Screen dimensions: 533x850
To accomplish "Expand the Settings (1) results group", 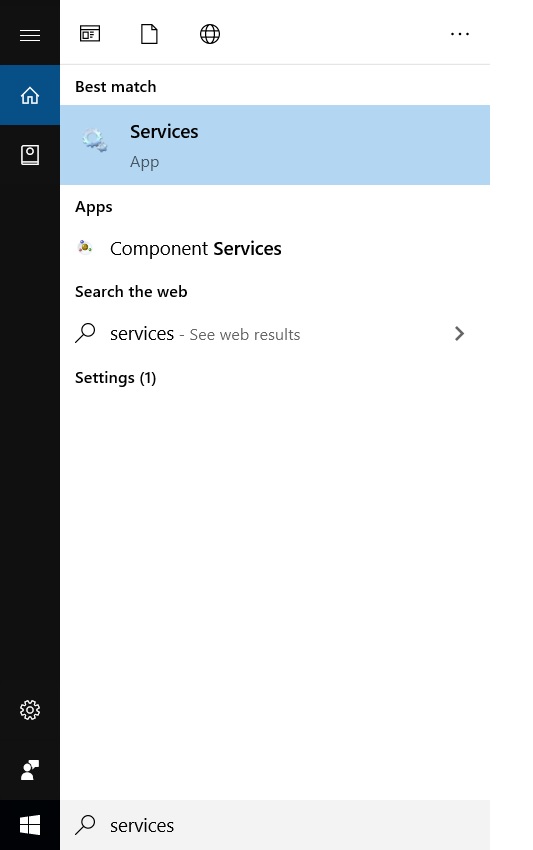I will coord(115,377).
